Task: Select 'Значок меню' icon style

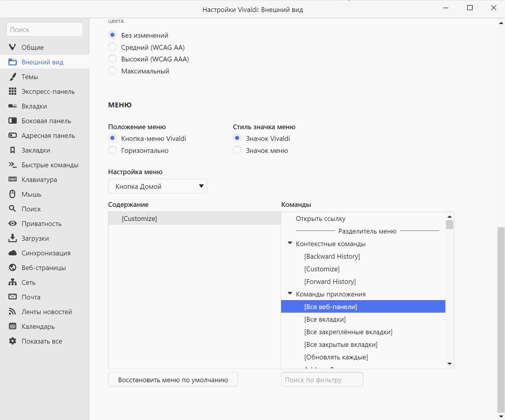Action: [x=237, y=150]
